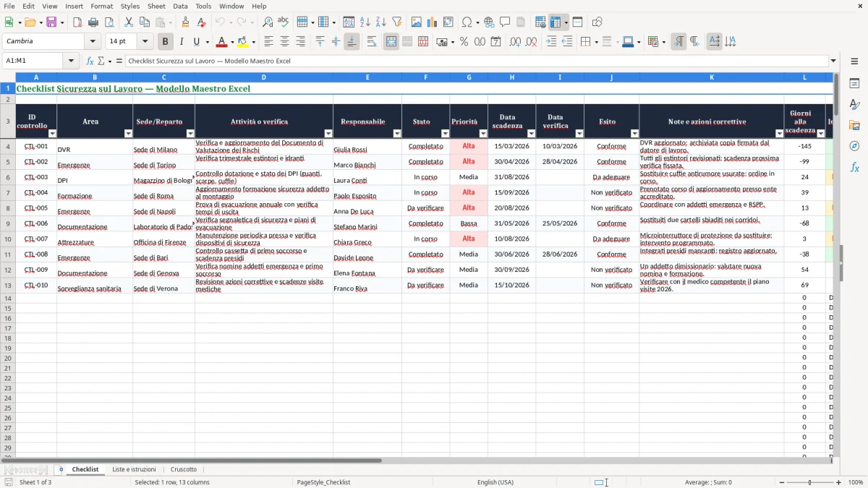Screen dimensions: 868x488
Task: Clear direct formatting
Action: click(x=202, y=22)
